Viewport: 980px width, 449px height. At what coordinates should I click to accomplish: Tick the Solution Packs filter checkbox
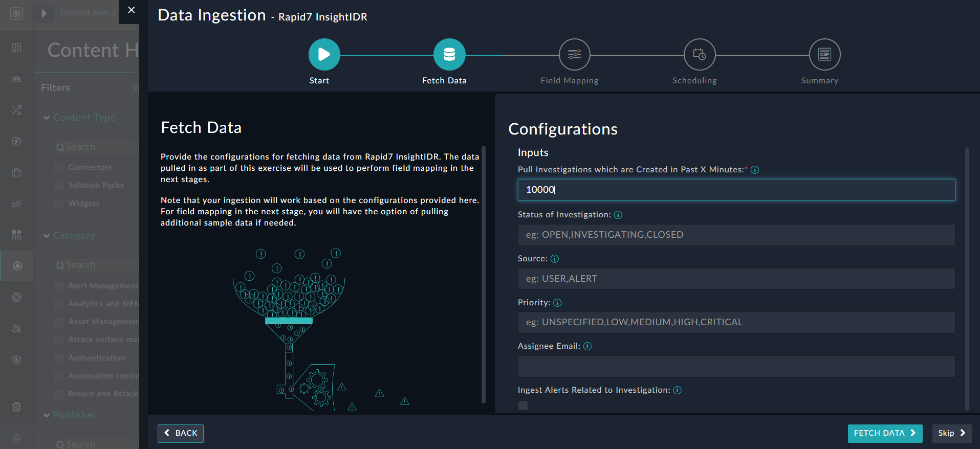(x=59, y=186)
